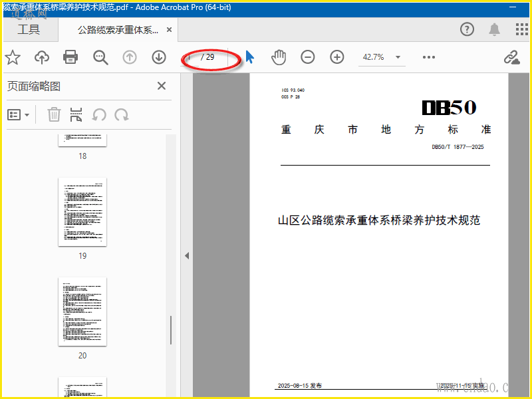Open find text magnifier tool
This screenshot has width=532, height=399.
click(100, 57)
